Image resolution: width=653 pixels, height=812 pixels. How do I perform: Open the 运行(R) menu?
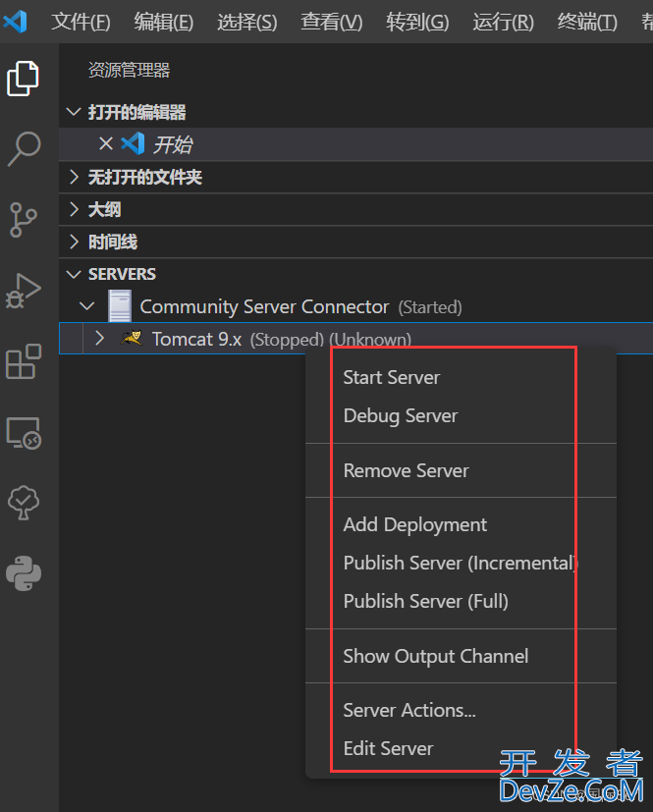pyautogui.click(x=503, y=22)
